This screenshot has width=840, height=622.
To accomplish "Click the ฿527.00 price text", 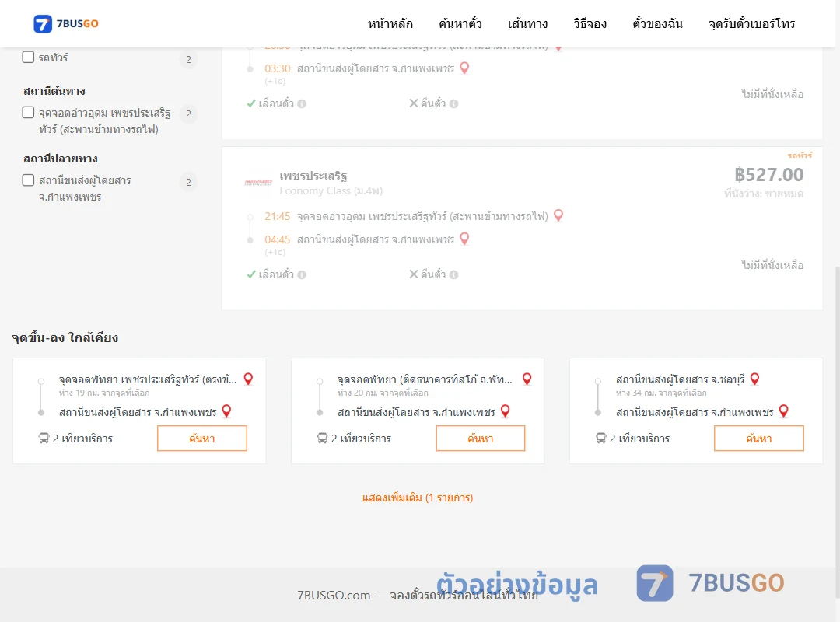I will point(768,175).
